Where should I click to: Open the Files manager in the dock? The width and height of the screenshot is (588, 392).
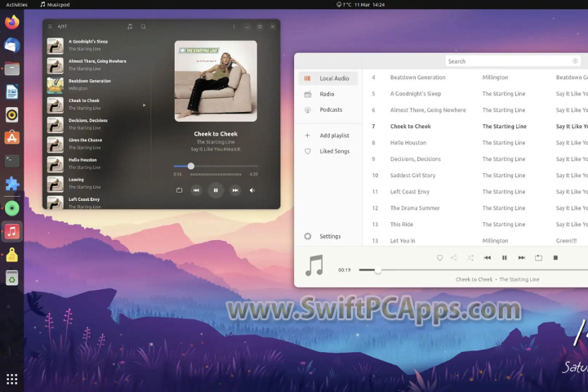(x=12, y=69)
